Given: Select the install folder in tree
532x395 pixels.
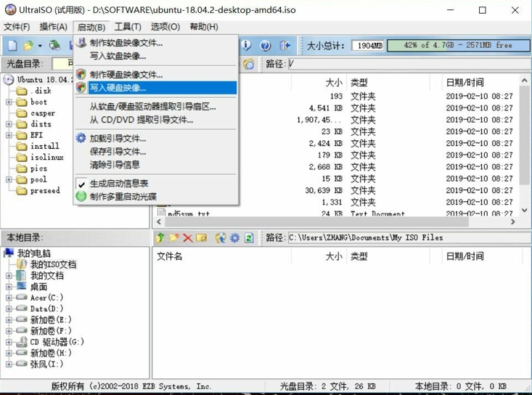Looking at the screenshot, I should [44, 146].
